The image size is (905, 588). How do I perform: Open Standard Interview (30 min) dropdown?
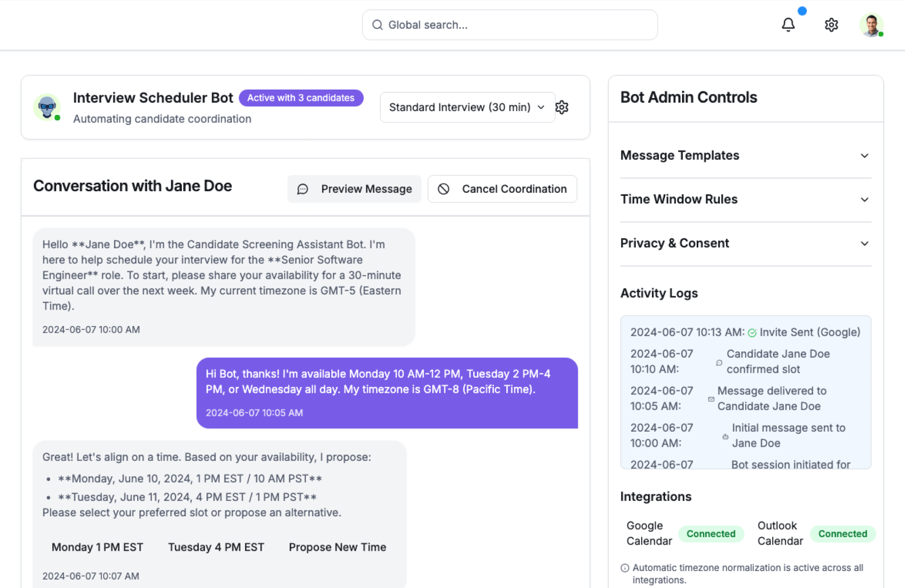(x=467, y=107)
